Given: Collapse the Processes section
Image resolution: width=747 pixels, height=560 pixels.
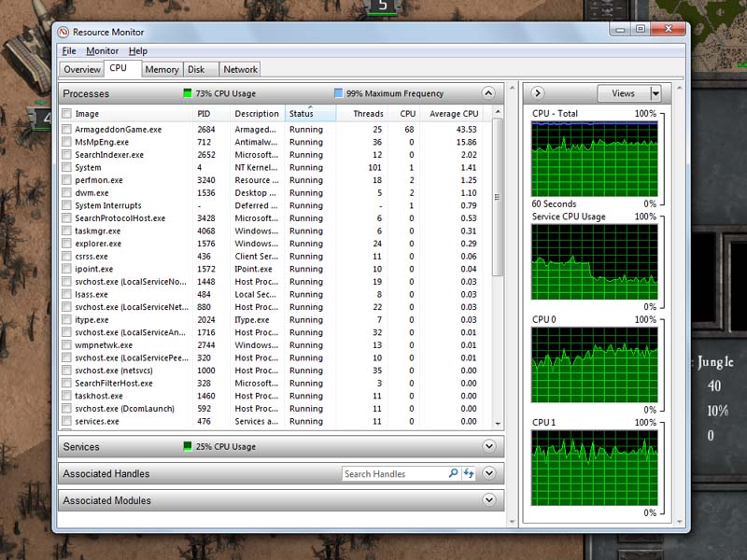Looking at the screenshot, I should 488,92.
